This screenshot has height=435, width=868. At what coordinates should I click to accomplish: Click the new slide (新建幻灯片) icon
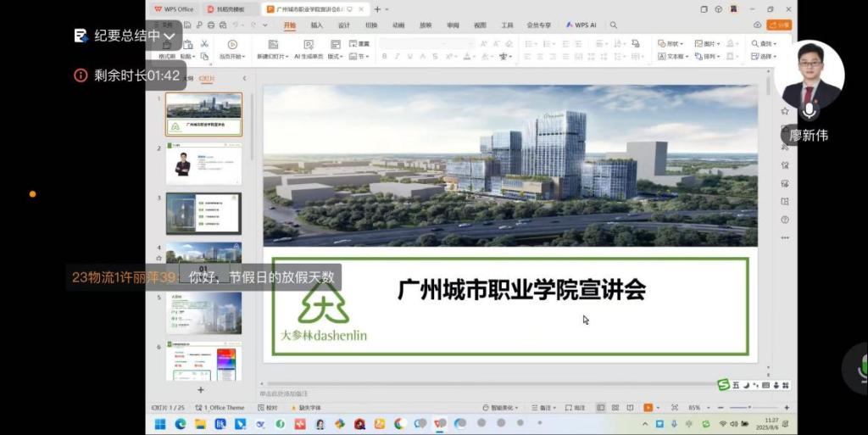[x=273, y=45]
